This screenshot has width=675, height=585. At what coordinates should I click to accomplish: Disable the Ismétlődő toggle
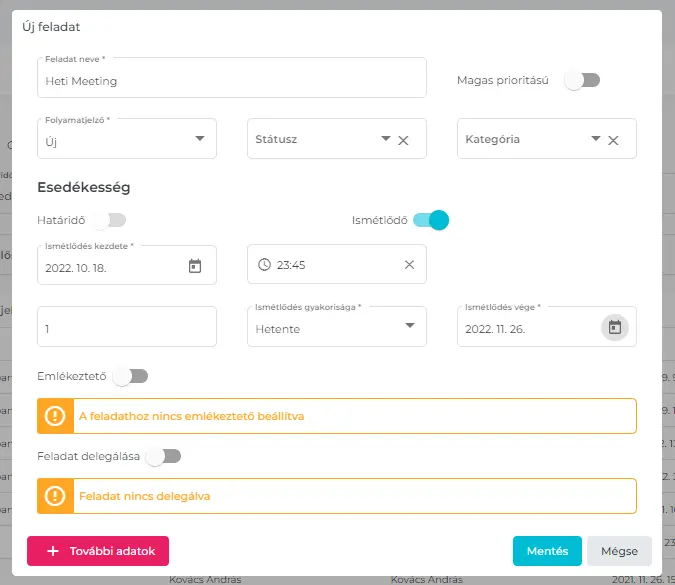click(430, 220)
